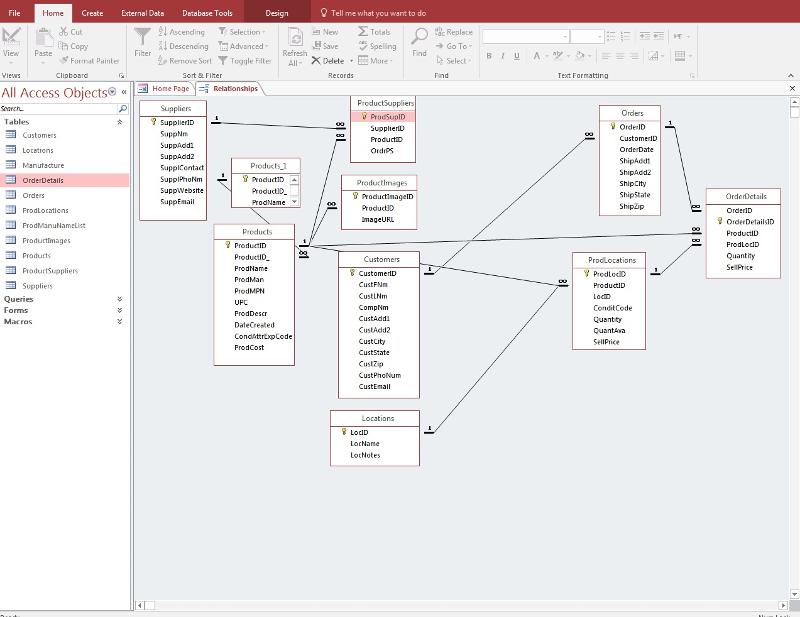Toggle Italic text formatting
This screenshot has height=617, width=800.
pyautogui.click(x=503, y=57)
